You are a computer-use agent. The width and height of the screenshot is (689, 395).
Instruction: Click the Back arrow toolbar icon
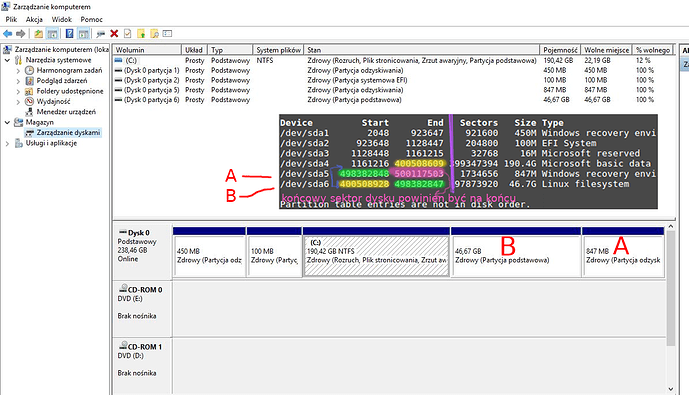click(x=7, y=34)
